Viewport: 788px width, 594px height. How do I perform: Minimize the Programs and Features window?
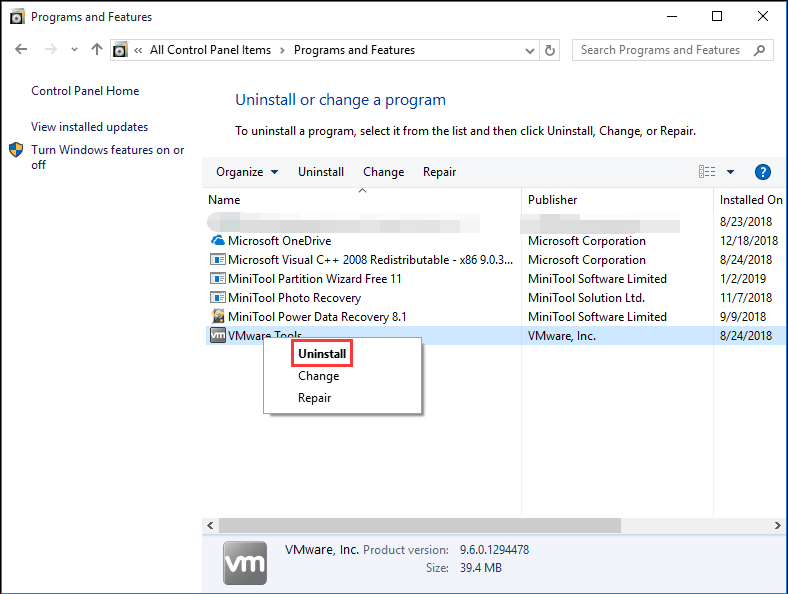coord(671,17)
